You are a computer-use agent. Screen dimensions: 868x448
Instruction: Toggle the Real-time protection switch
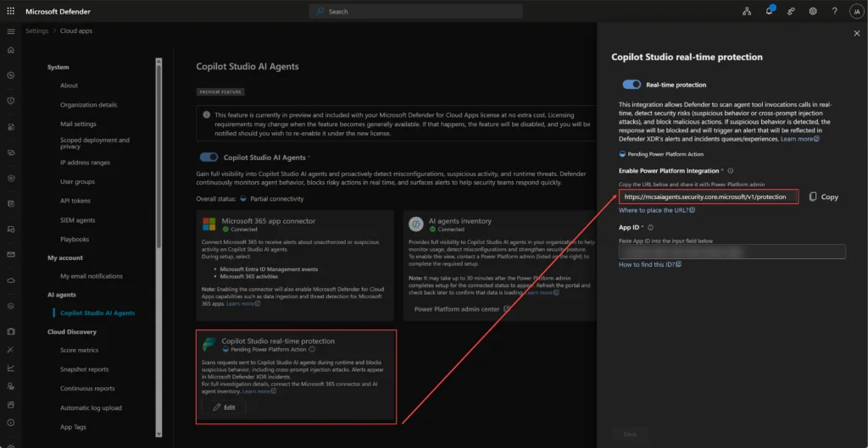point(632,85)
